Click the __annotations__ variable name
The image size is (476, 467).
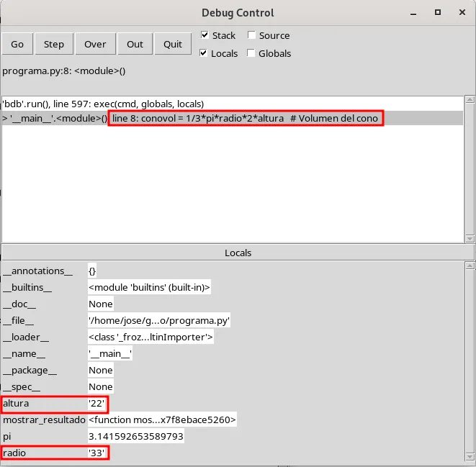point(37,271)
